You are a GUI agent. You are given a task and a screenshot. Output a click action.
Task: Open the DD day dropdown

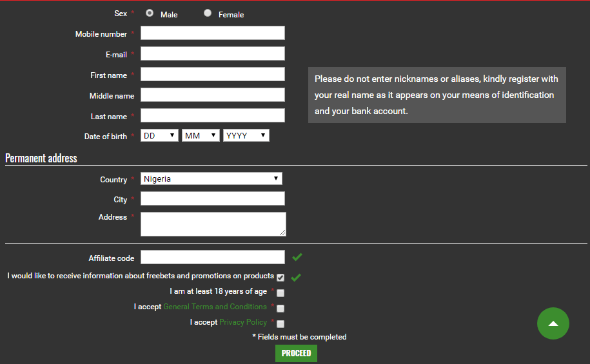point(160,135)
